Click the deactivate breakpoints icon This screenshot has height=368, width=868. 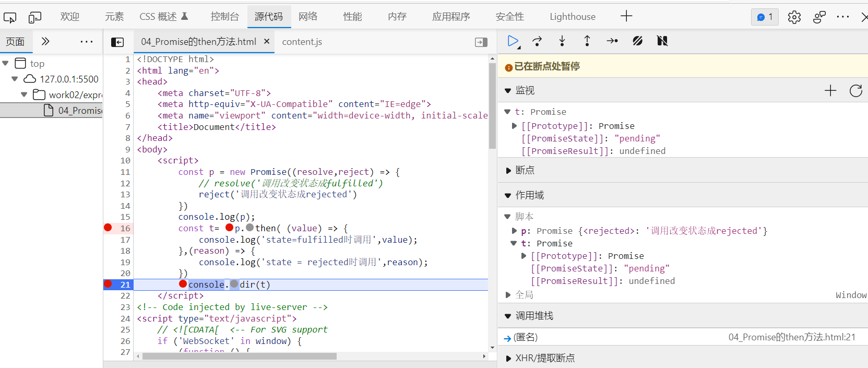(x=637, y=41)
